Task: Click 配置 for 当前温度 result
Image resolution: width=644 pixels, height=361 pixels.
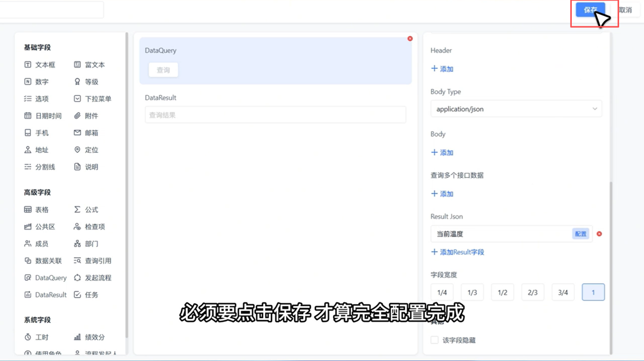Action: point(581,234)
